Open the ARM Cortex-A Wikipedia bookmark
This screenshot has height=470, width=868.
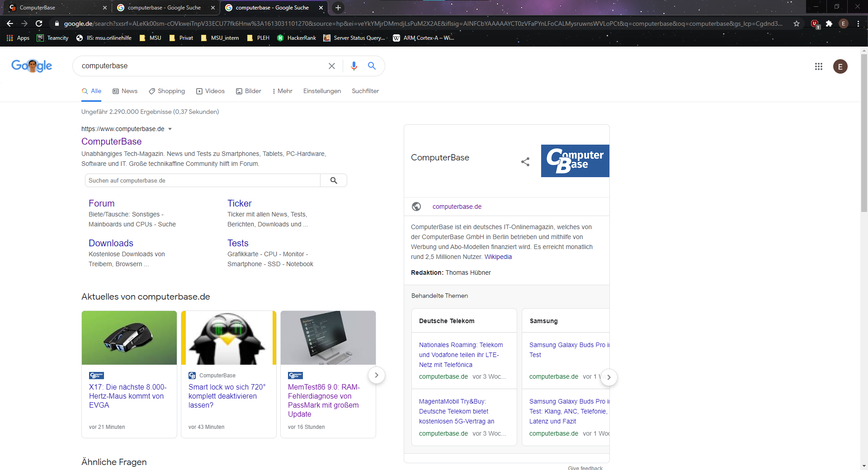424,38
